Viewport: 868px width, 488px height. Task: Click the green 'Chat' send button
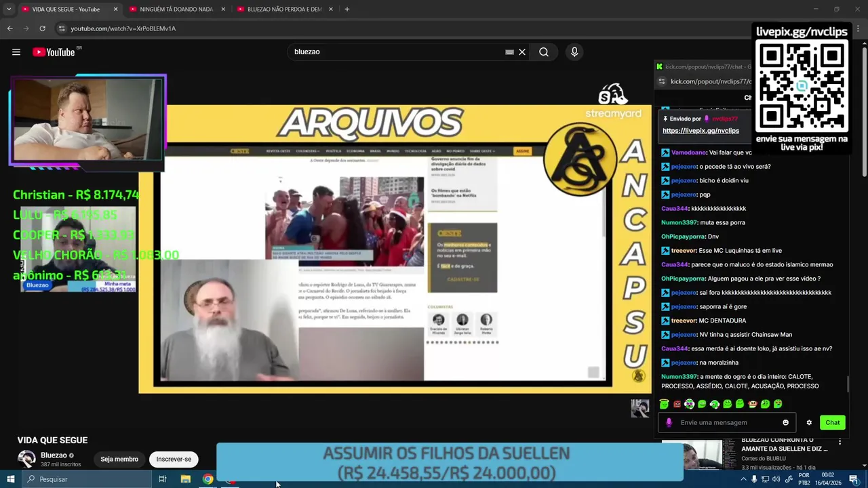pyautogui.click(x=833, y=422)
